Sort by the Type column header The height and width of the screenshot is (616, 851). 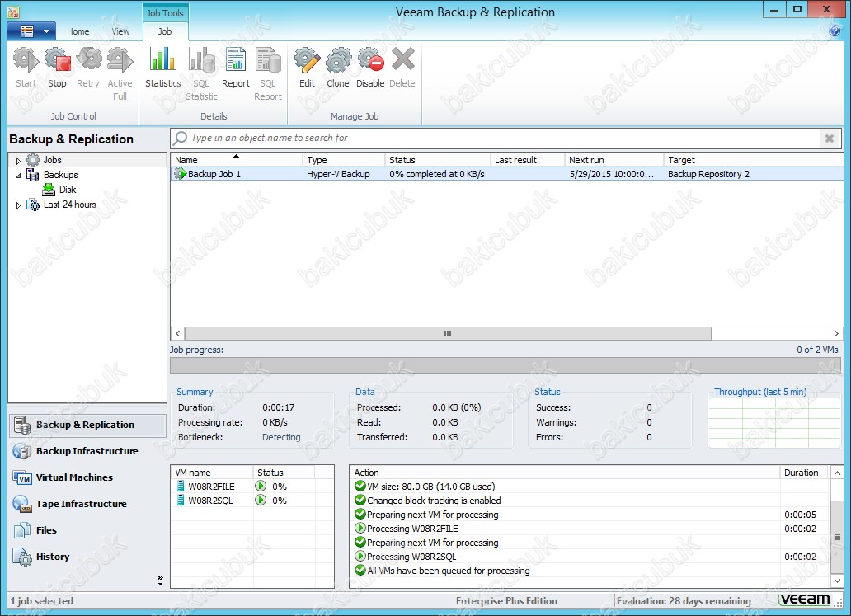click(343, 160)
